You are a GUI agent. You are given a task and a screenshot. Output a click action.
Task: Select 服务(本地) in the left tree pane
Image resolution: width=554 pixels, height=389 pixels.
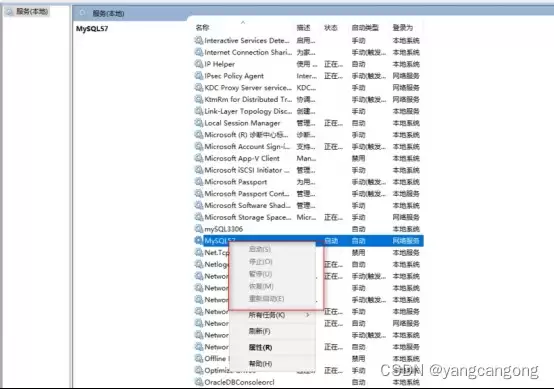[32, 11]
